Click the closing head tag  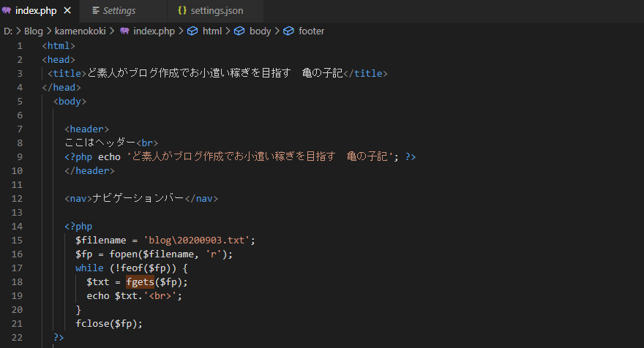[x=61, y=88]
